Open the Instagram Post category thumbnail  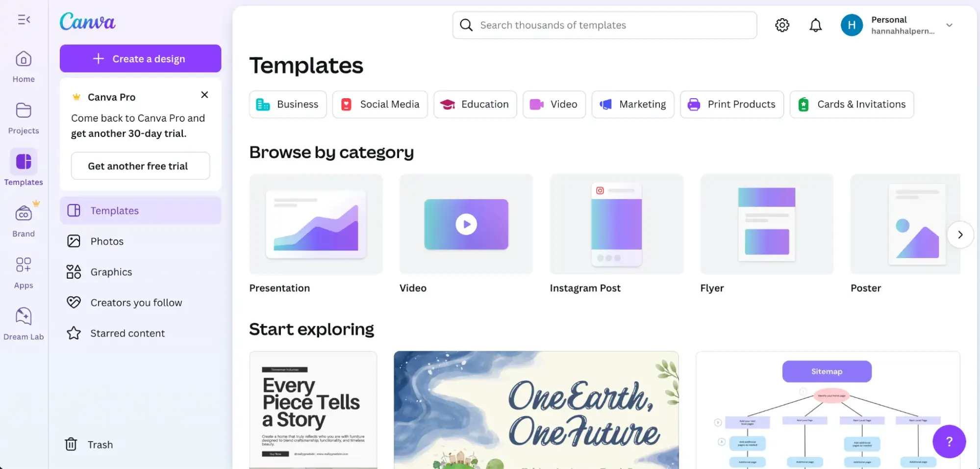pyautogui.click(x=616, y=225)
